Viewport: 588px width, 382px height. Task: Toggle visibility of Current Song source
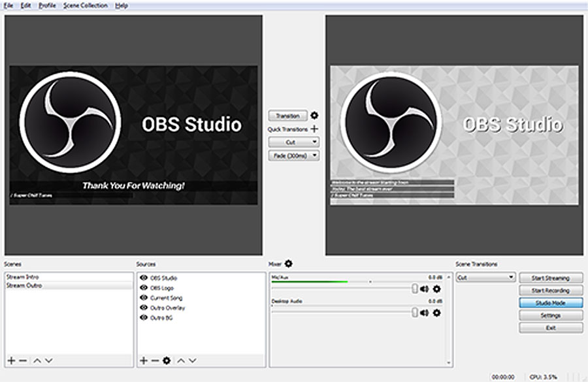point(144,297)
